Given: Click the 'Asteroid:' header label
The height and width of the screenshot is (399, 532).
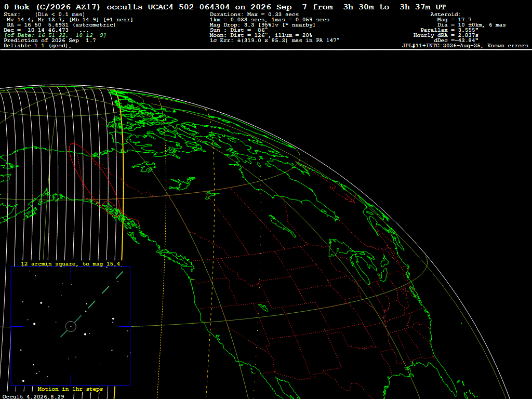Looking at the screenshot, I should tap(445, 15).
